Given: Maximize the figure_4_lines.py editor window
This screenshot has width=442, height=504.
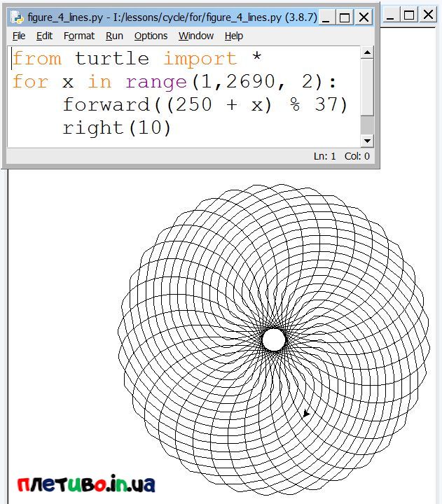Looking at the screenshot, I should coord(345,17).
